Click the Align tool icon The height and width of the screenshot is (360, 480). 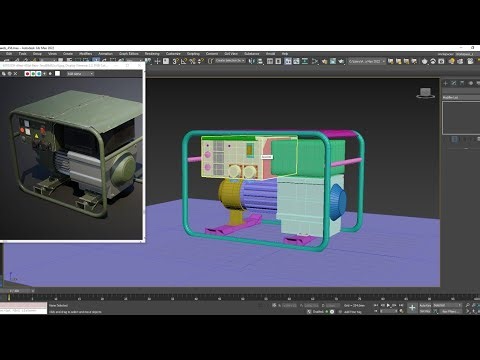(x=260, y=61)
